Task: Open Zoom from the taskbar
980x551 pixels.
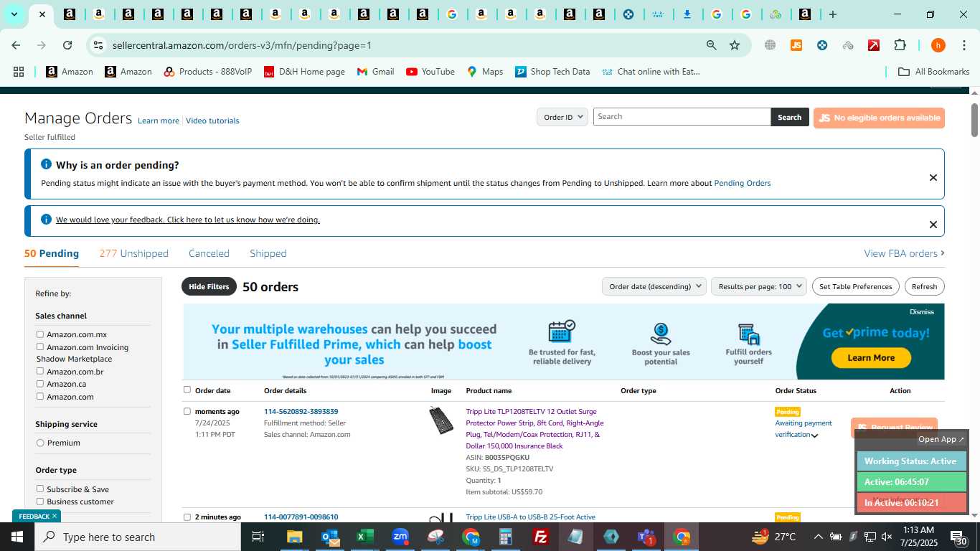Action: point(400,537)
